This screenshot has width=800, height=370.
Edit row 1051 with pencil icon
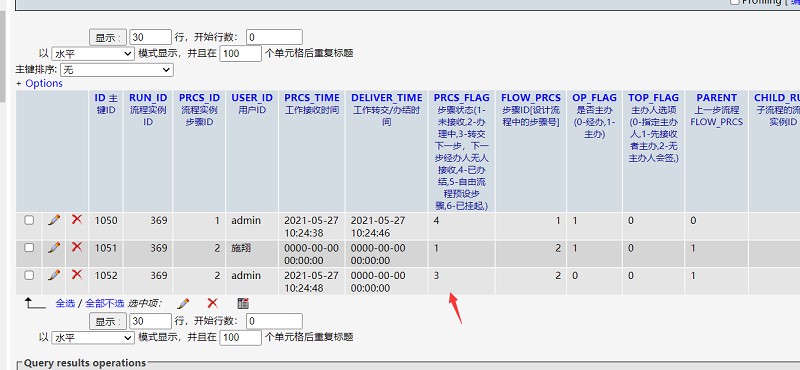[54, 248]
